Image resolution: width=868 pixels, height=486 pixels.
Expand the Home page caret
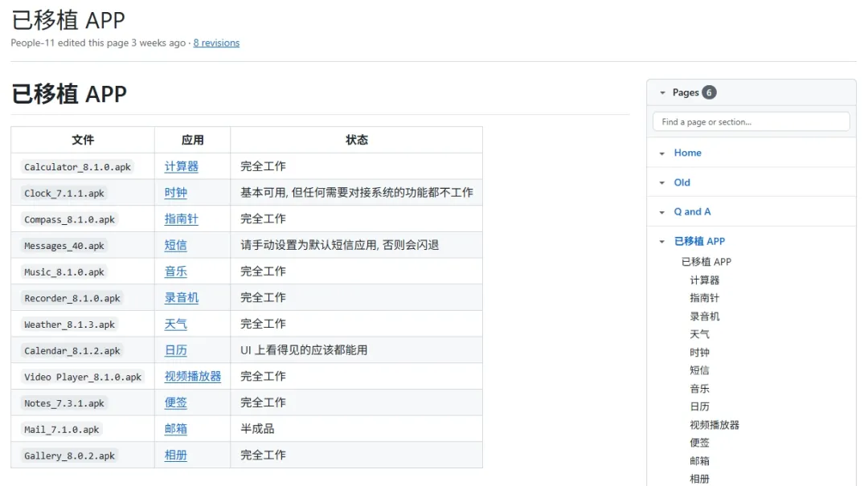[x=662, y=153]
